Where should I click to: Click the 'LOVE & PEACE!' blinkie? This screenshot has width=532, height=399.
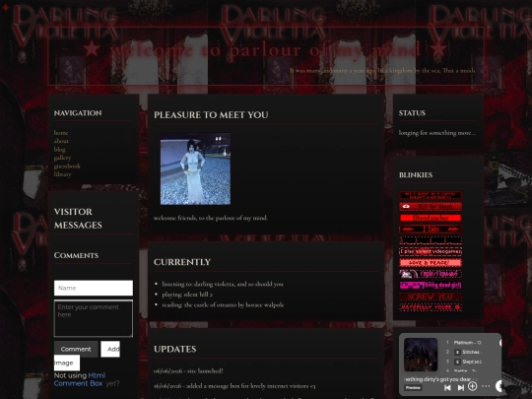[431, 263]
